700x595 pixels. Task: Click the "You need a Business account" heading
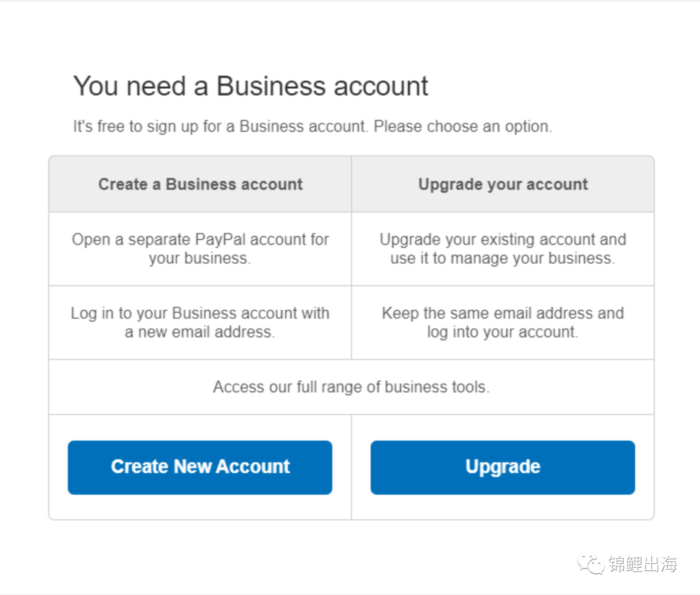click(250, 86)
